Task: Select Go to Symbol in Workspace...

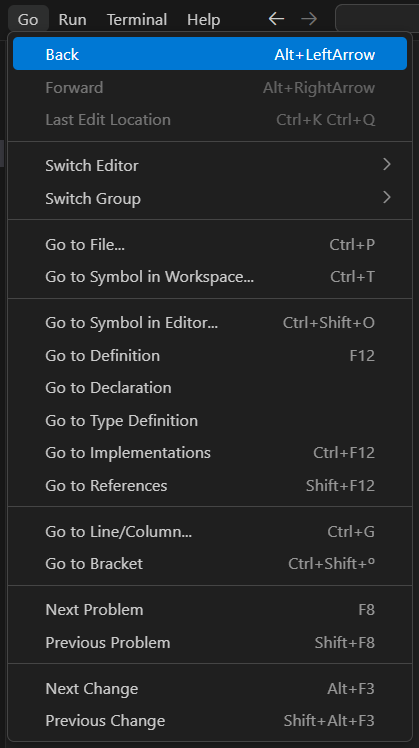Action: (x=210, y=277)
